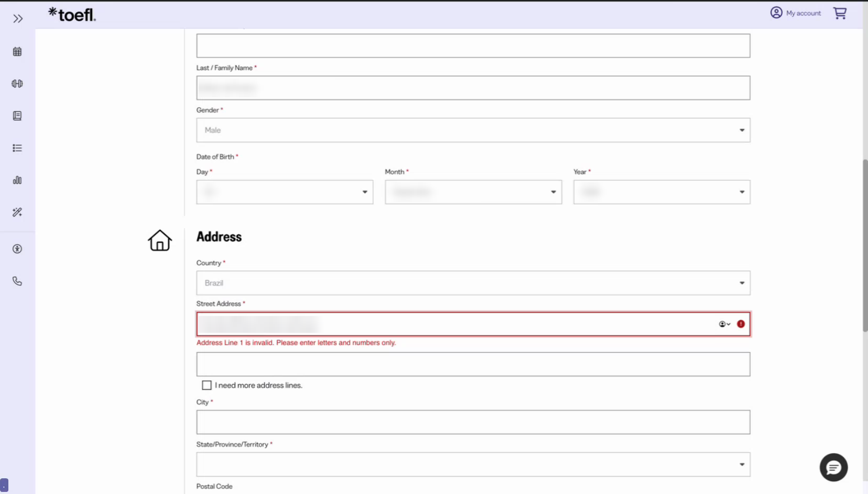Viewport: 868px width, 494px height.
Task: Expand the sidebar with double-chevron icon
Action: tap(18, 19)
